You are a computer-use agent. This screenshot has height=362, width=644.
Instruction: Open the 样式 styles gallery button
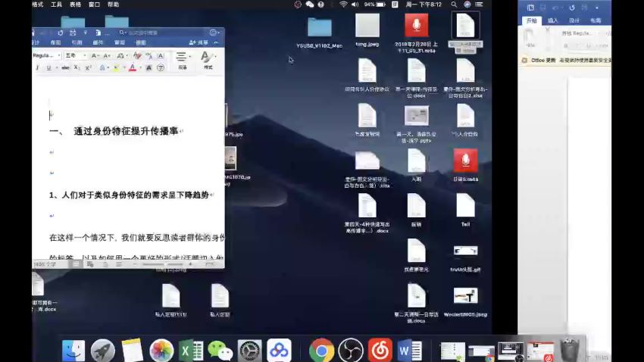(x=208, y=61)
